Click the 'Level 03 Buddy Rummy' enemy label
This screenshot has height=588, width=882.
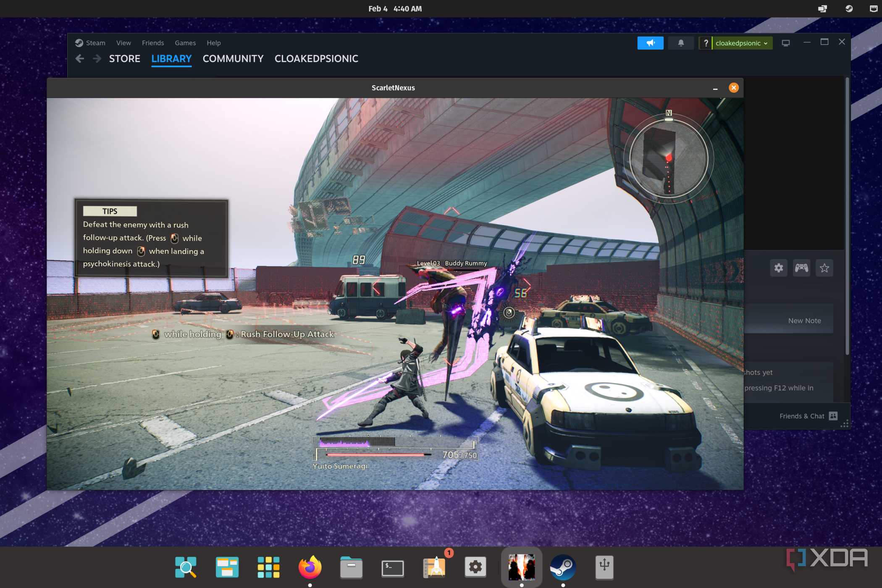pyautogui.click(x=451, y=263)
